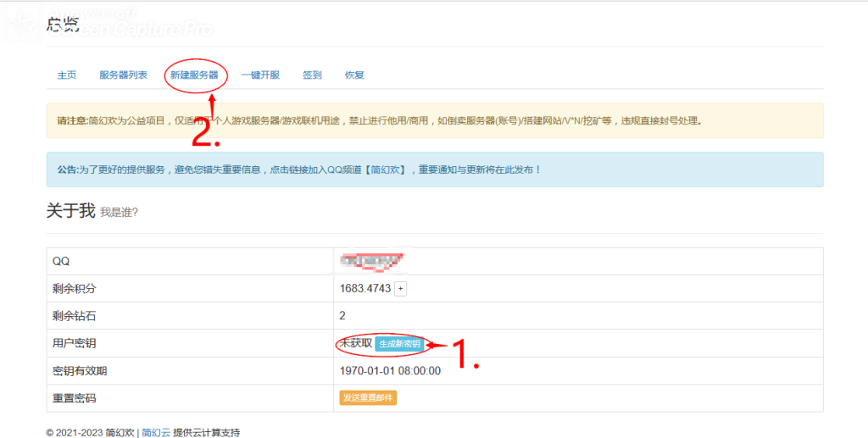The image size is (868, 438).
Task: Click the blue 公告 announcement banner
Action: 434,169
